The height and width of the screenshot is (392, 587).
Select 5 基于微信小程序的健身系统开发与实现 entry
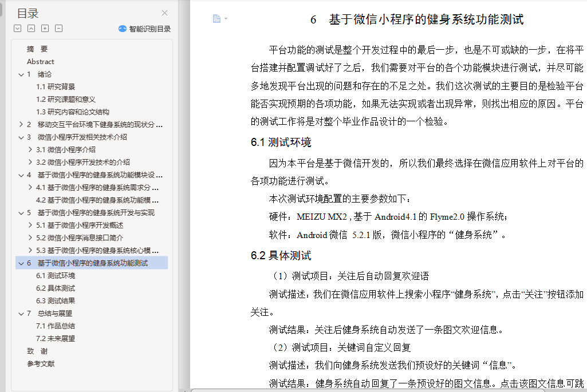90,213
